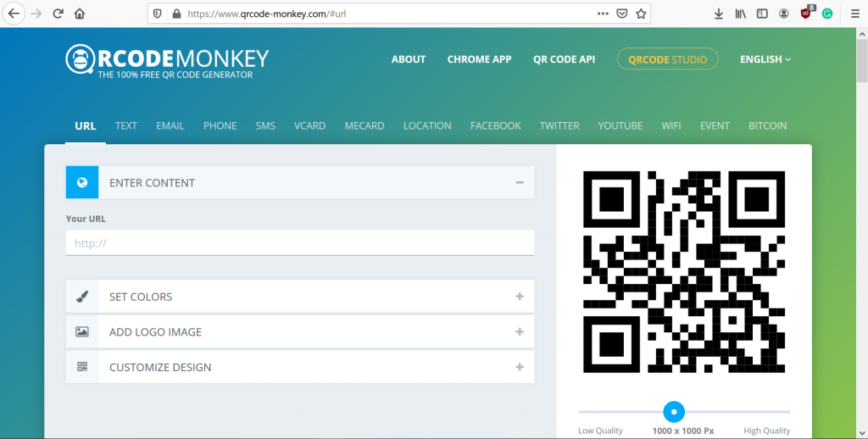Go back with the browser back arrow

[x=14, y=14]
